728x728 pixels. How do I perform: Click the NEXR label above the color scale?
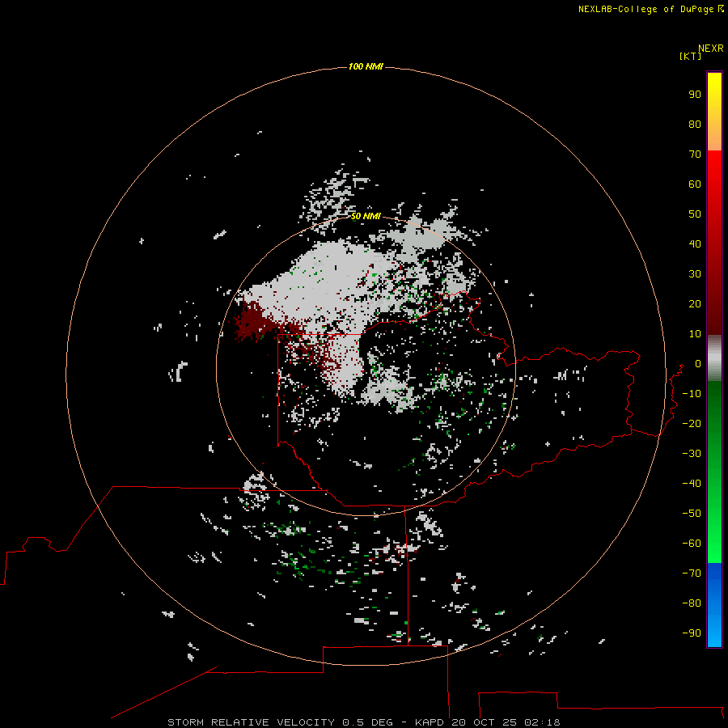(x=711, y=48)
